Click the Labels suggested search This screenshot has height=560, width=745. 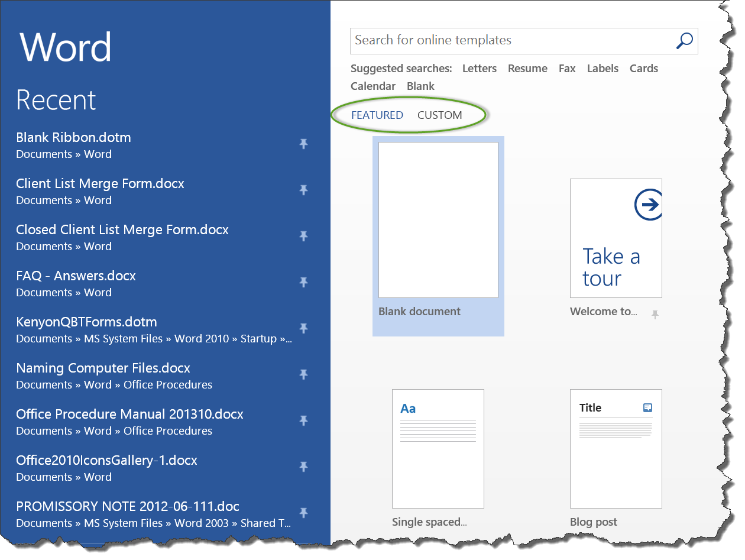[603, 69]
